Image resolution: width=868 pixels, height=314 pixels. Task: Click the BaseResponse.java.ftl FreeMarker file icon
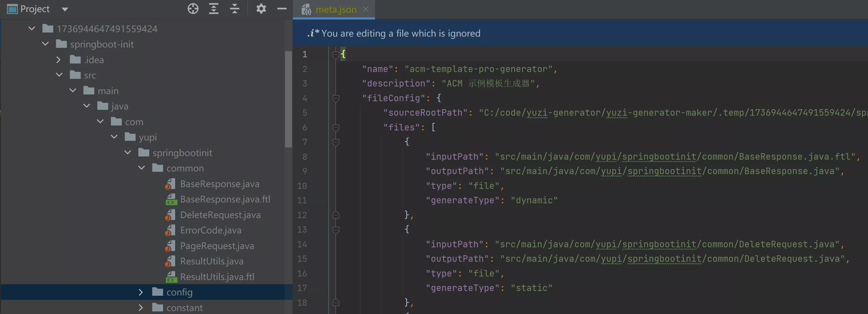[171, 199]
